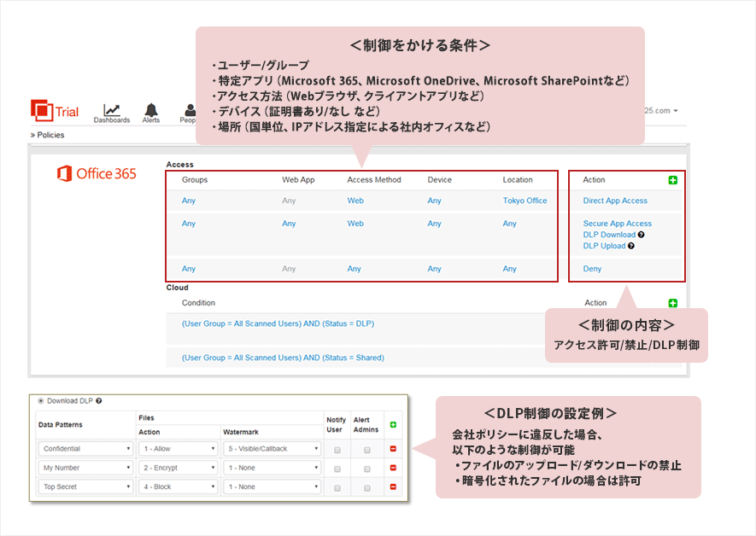Open the Tokyo Office location link

coord(525,201)
